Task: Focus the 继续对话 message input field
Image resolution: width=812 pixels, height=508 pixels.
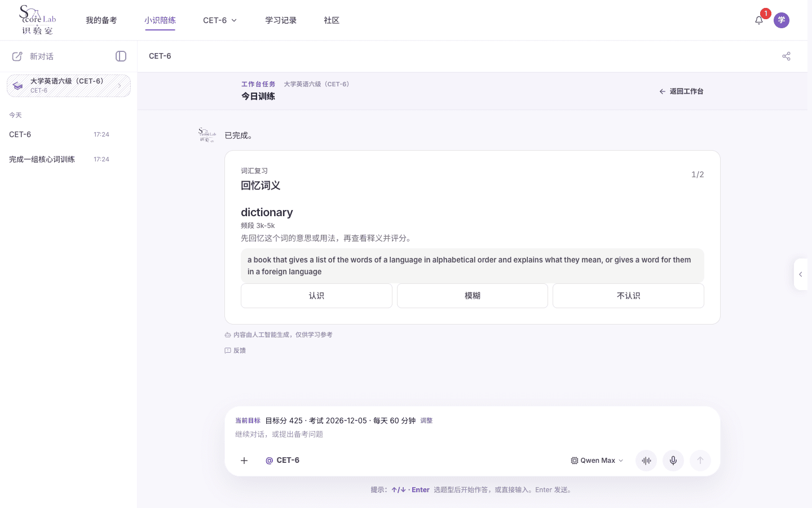Action: coord(473,434)
